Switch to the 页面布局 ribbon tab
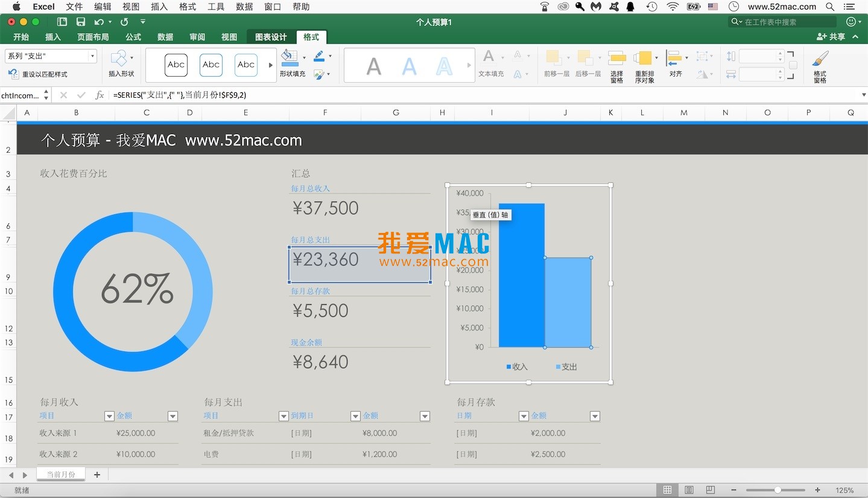Viewport: 868px width, 498px height. click(93, 37)
